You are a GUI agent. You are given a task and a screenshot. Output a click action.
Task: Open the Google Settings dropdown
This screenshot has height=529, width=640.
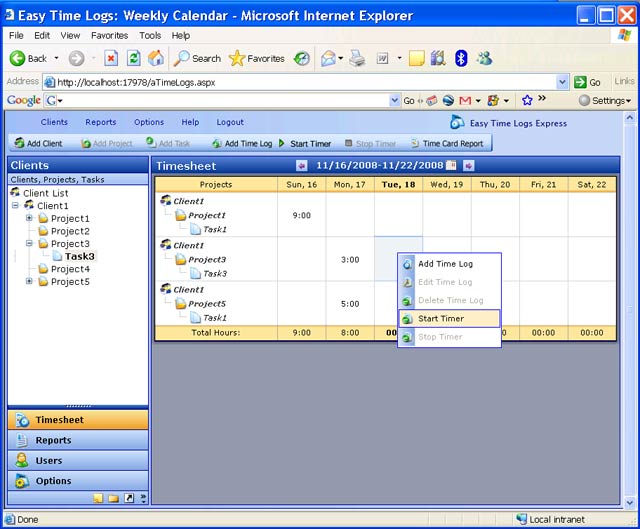(605, 100)
